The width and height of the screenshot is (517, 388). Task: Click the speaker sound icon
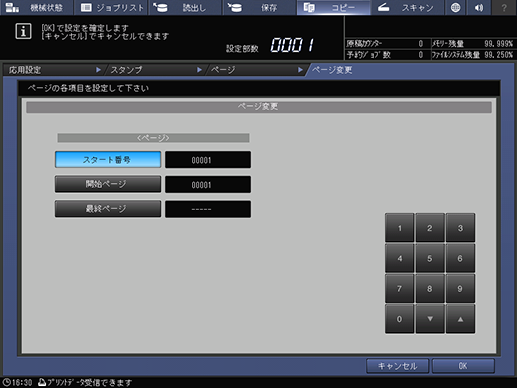pos(479,7)
